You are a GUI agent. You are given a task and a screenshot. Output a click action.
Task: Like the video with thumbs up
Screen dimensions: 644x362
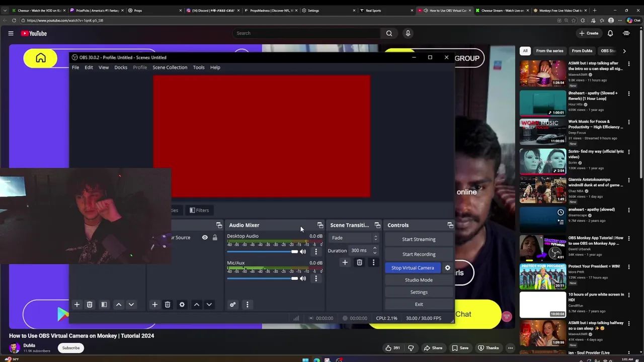(392, 348)
